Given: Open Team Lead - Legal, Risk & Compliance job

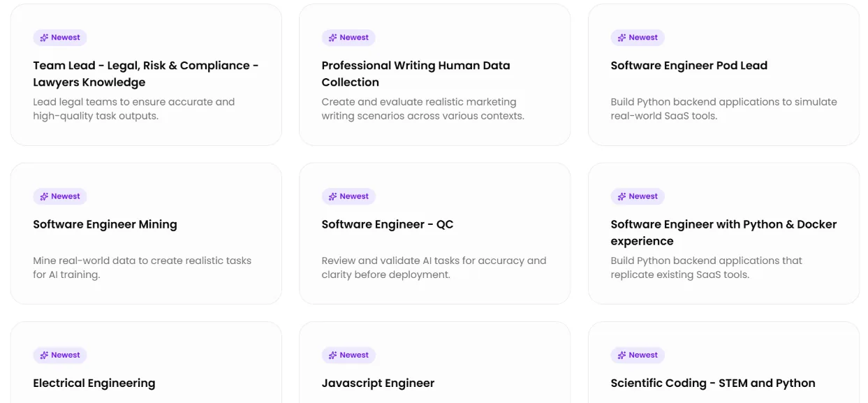Looking at the screenshot, I should click(146, 73).
